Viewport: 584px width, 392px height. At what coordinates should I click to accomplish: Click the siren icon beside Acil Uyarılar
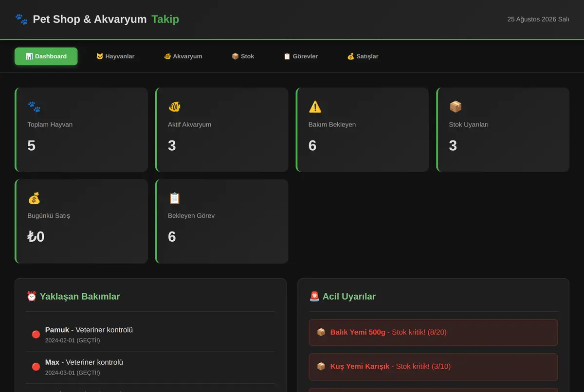[314, 296]
